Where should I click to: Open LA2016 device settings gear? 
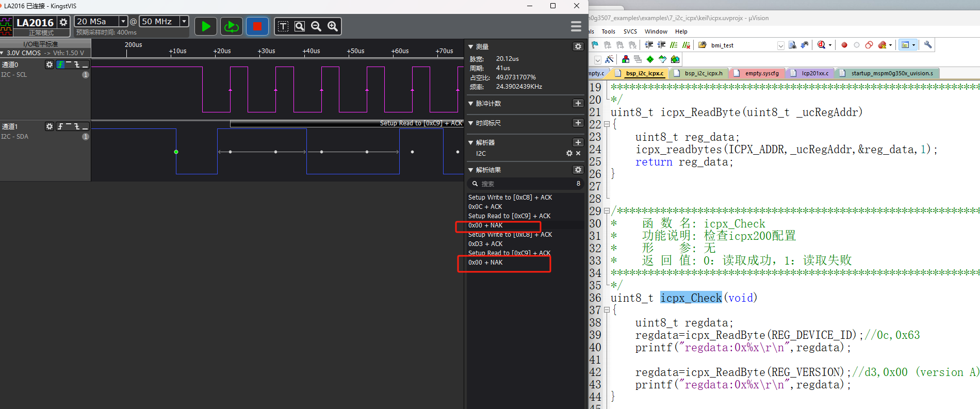point(63,22)
